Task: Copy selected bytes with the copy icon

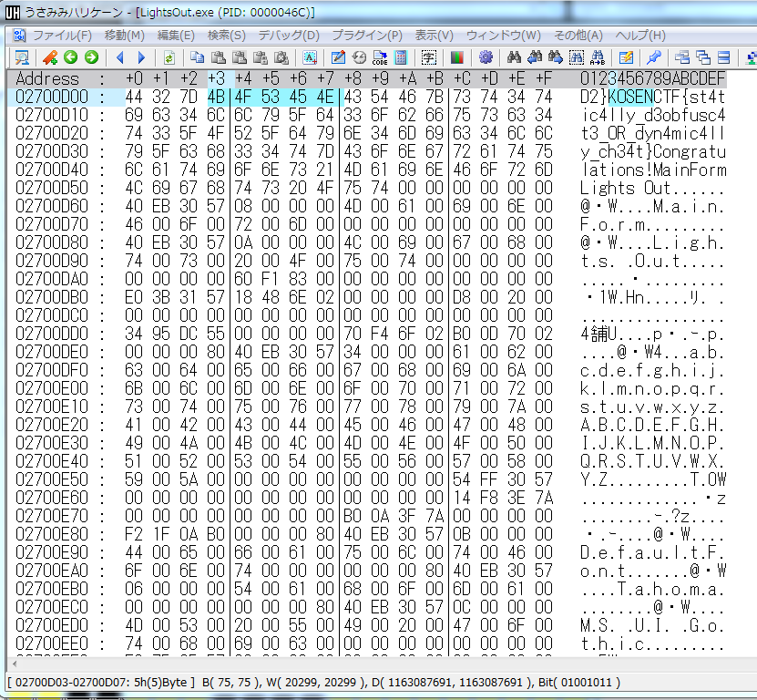Action: 198,57
